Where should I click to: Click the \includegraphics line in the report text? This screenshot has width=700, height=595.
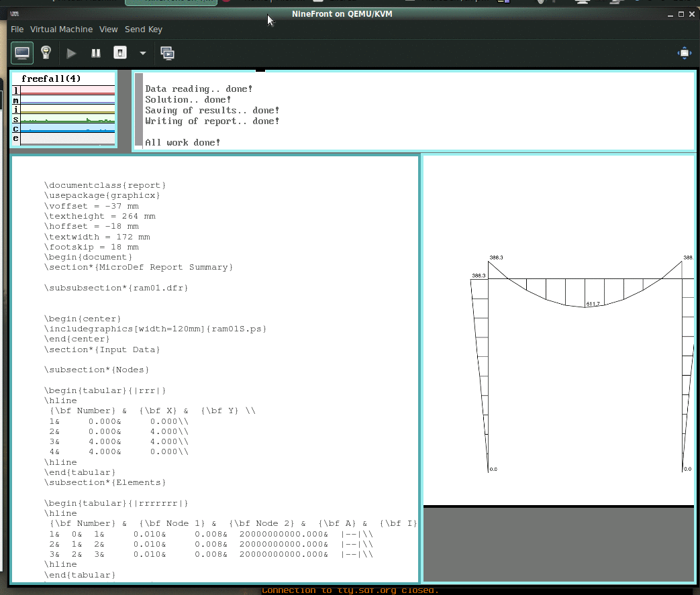[156, 329]
